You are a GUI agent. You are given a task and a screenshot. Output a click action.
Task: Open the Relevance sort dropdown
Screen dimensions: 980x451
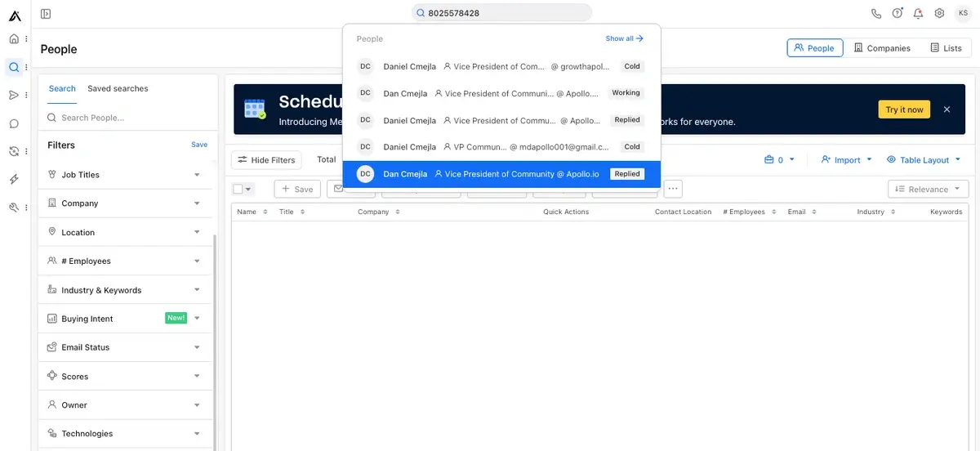(x=928, y=189)
